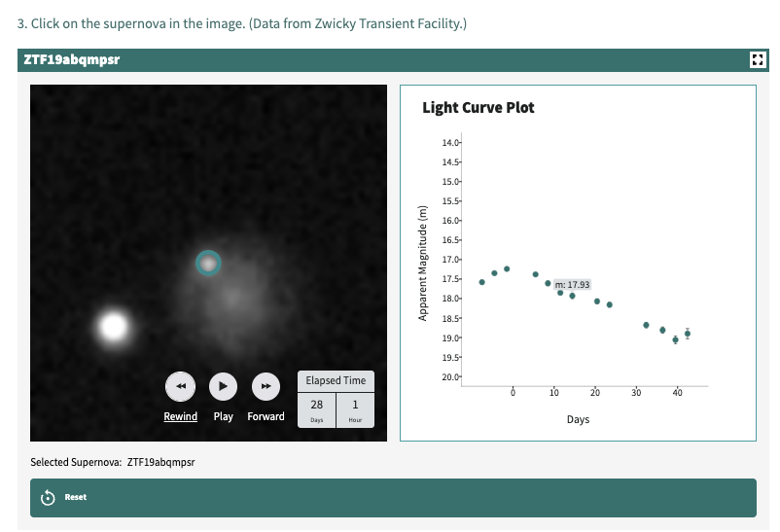Click the Play button icon

click(223, 386)
